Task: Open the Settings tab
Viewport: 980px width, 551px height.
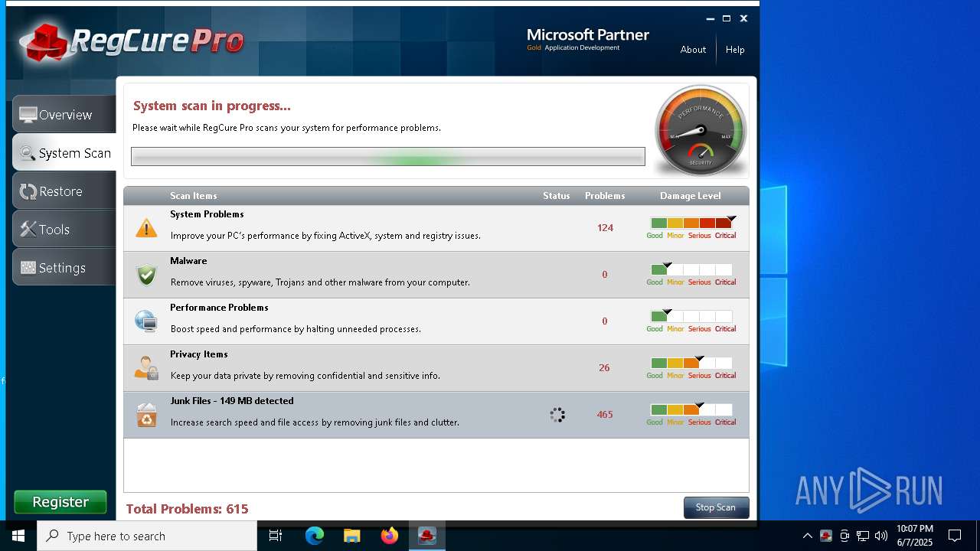Action: point(64,267)
